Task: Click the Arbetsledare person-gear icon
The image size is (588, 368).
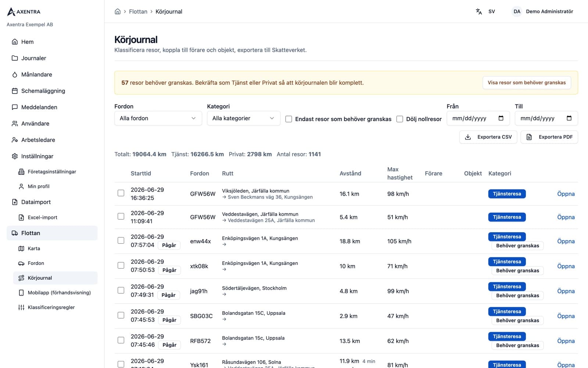Action: [x=15, y=140]
